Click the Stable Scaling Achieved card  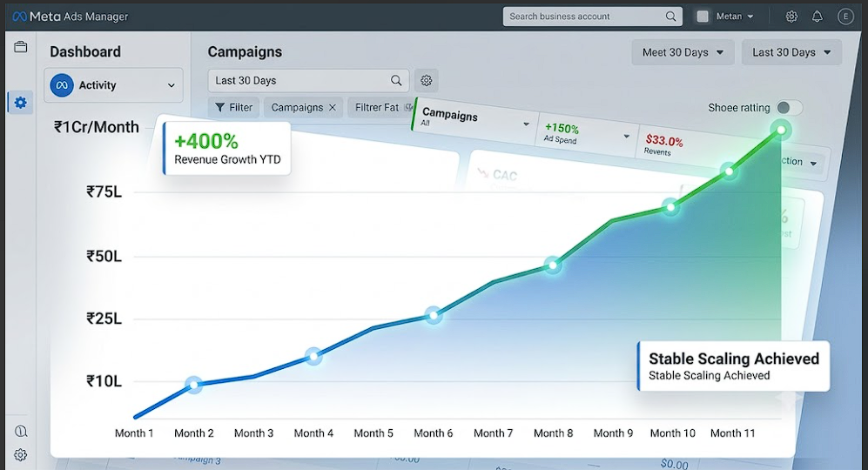(733, 366)
